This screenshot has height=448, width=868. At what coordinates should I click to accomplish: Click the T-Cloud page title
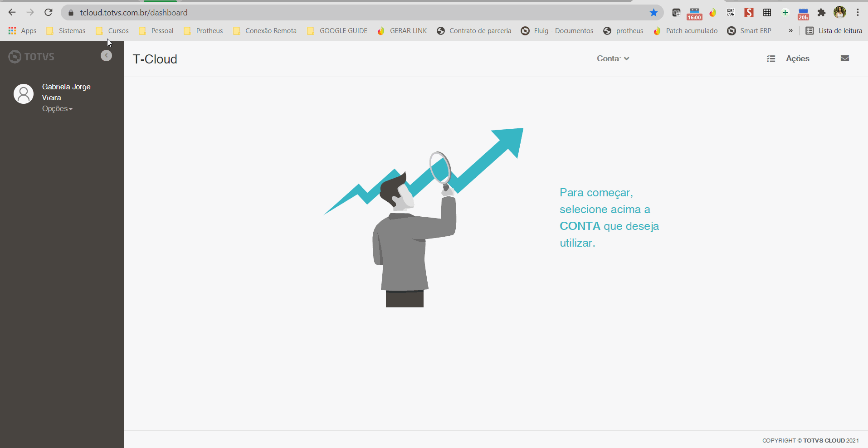155,59
